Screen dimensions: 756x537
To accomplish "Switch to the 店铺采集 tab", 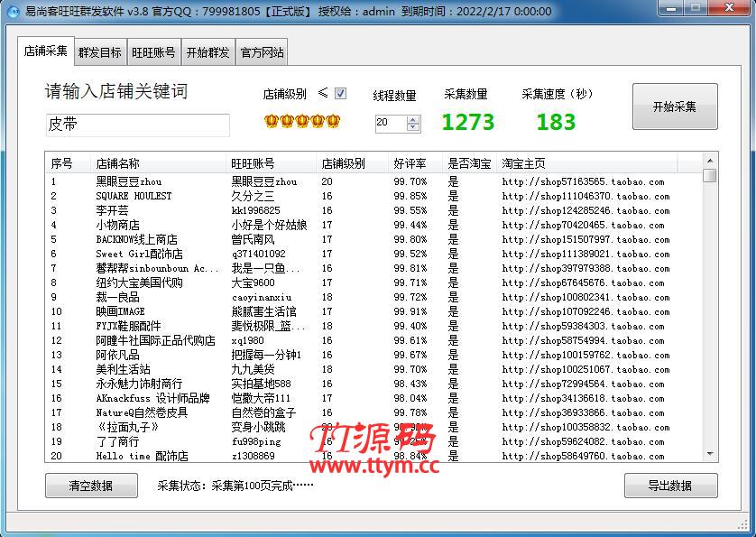I will (46, 51).
